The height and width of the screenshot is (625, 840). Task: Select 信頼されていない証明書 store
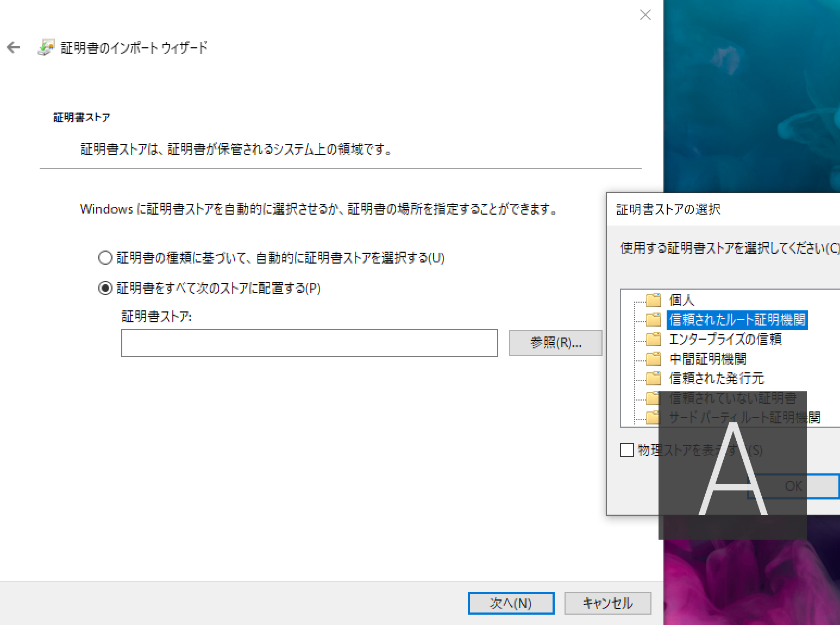[x=733, y=398]
